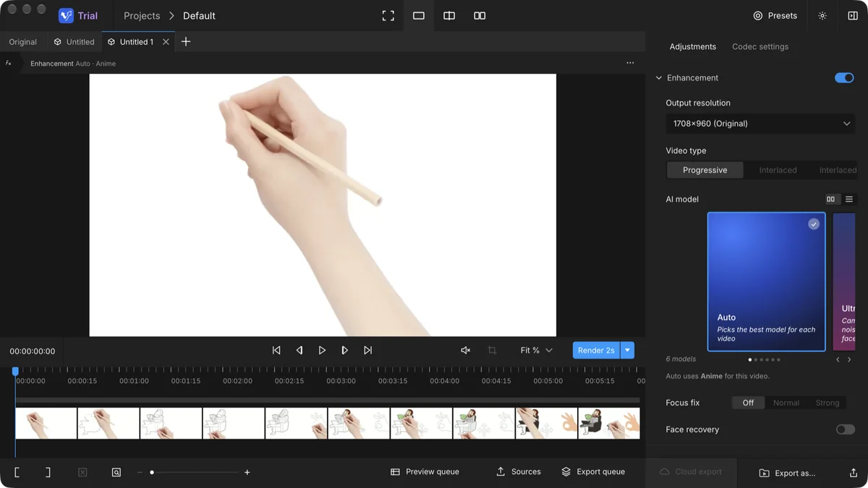The height and width of the screenshot is (488, 868).
Task: Step forward one frame
Action: click(345, 350)
